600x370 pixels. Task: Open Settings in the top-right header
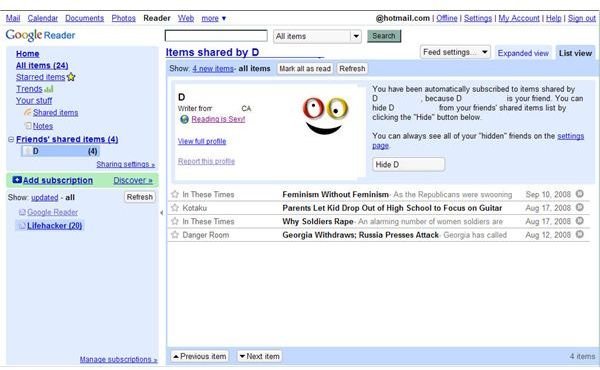pyautogui.click(x=478, y=18)
